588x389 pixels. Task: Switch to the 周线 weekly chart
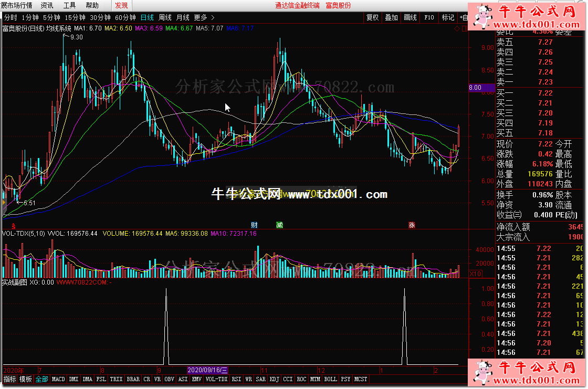(x=165, y=18)
